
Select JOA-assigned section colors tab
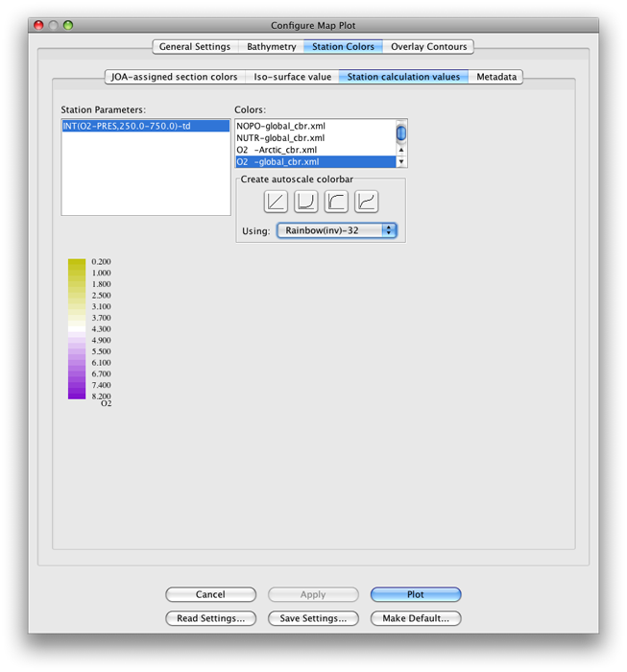pyautogui.click(x=174, y=77)
